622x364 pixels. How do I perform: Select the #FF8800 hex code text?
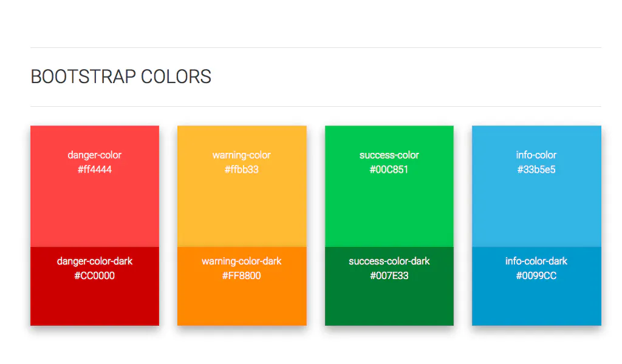pos(242,275)
